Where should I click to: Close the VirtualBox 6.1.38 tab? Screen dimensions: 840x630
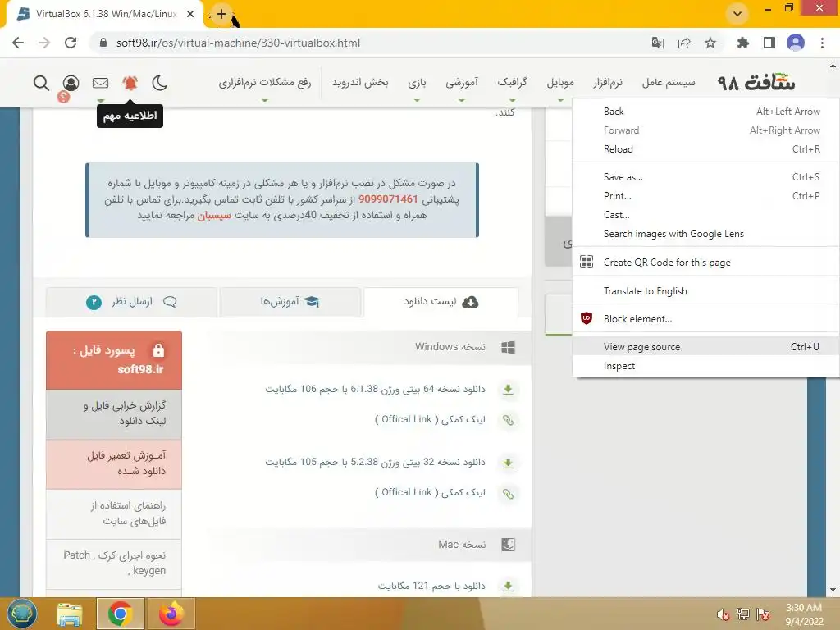pos(190,14)
